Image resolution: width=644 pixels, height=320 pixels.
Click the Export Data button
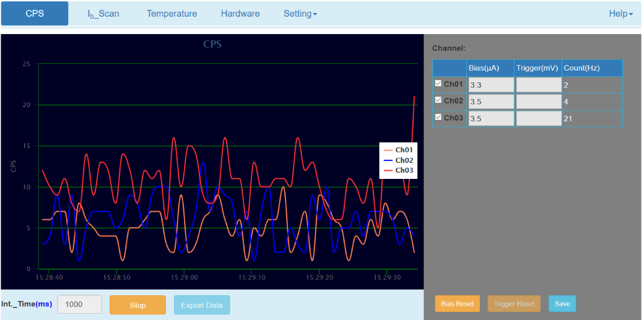coord(202,305)
